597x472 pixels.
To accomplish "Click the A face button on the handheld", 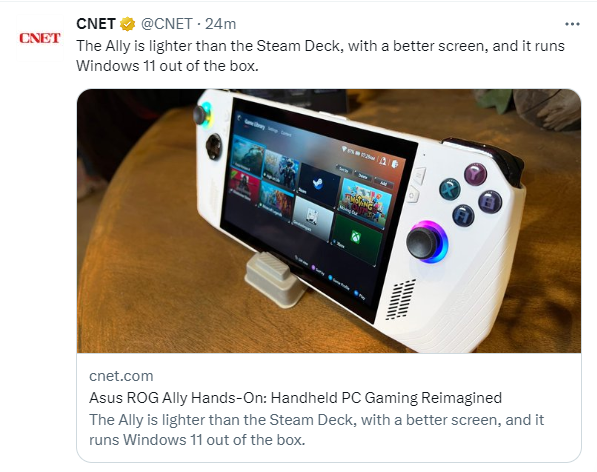I will [463, 215].
